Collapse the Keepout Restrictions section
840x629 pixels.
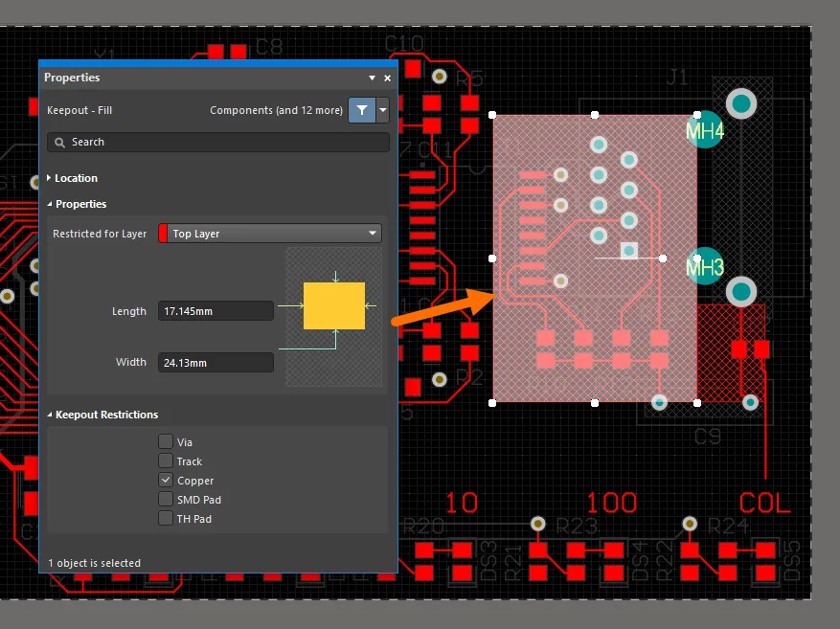102,415
